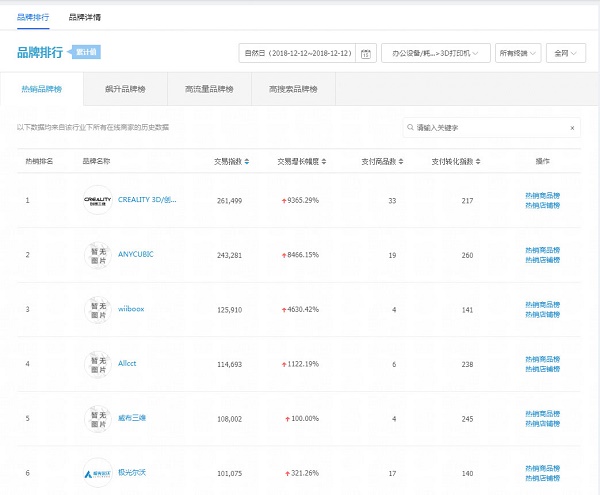Viewport: 600px width, 495px height.
Task: Select the 高流量品牌榜 tab
Action: tap(209, 89)
